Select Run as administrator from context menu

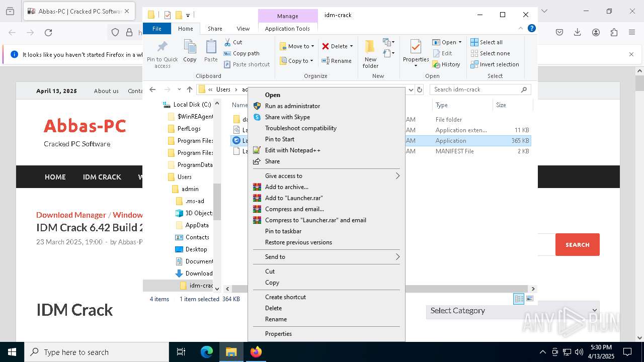click(x=327, y=106)
